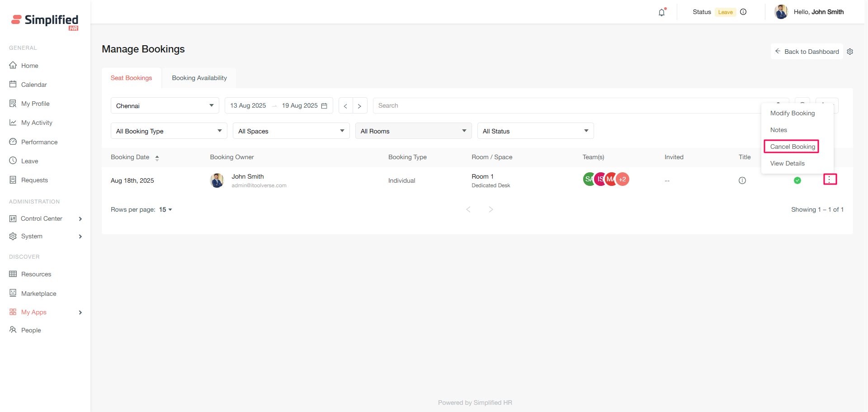The image size is (868, 412).
Task: Click the calendar icon in date range field
Action: point(324,106)
